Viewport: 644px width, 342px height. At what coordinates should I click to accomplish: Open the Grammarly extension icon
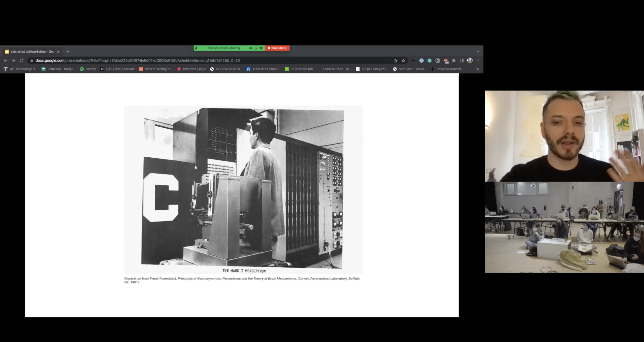(429, 60)
